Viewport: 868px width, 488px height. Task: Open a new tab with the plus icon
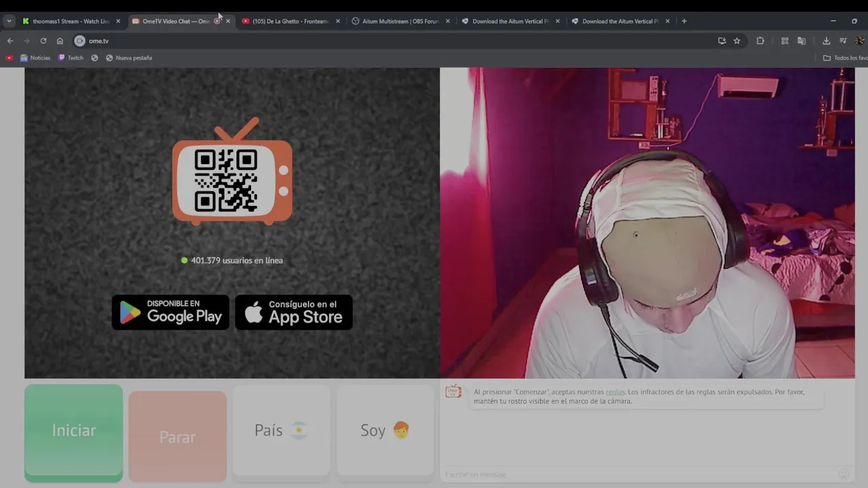pyautogui.click(x=684, y=21)
